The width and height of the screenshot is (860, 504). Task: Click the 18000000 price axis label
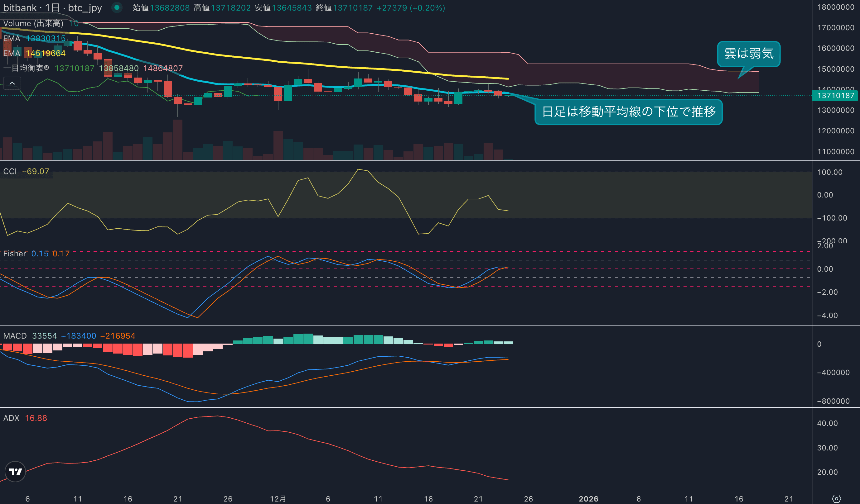click(x=835, y=7)
